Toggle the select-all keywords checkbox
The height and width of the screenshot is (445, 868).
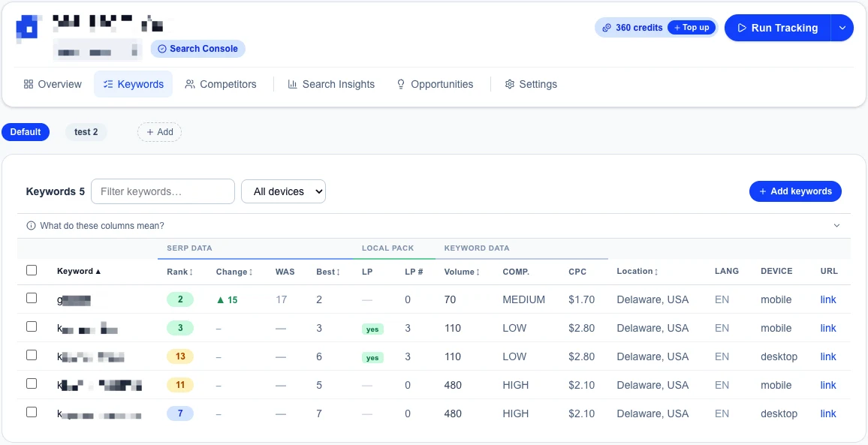[x=32, y=270]
